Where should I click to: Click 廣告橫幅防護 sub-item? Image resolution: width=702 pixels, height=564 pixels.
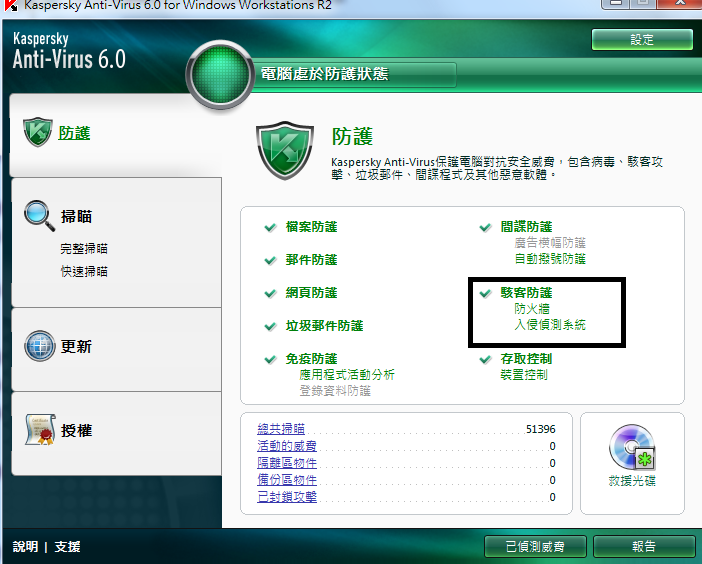[550, 243]
